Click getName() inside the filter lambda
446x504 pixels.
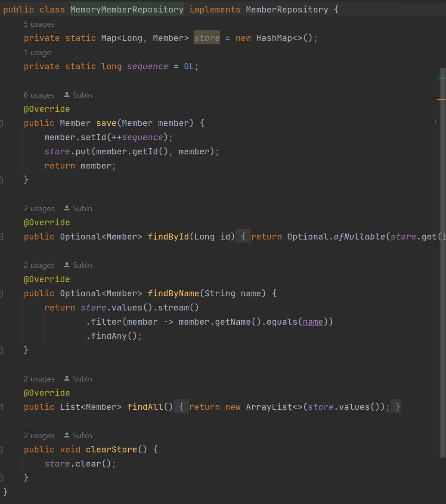(x=238, y=322)
